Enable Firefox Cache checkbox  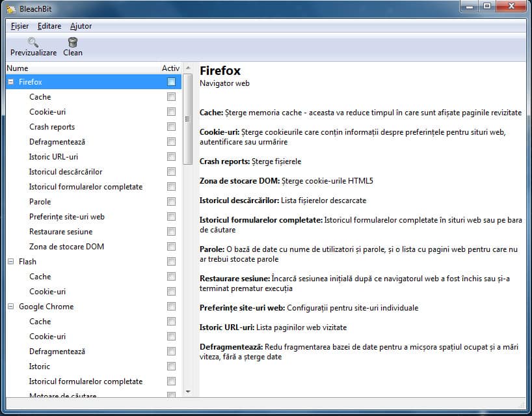(171, 97)
